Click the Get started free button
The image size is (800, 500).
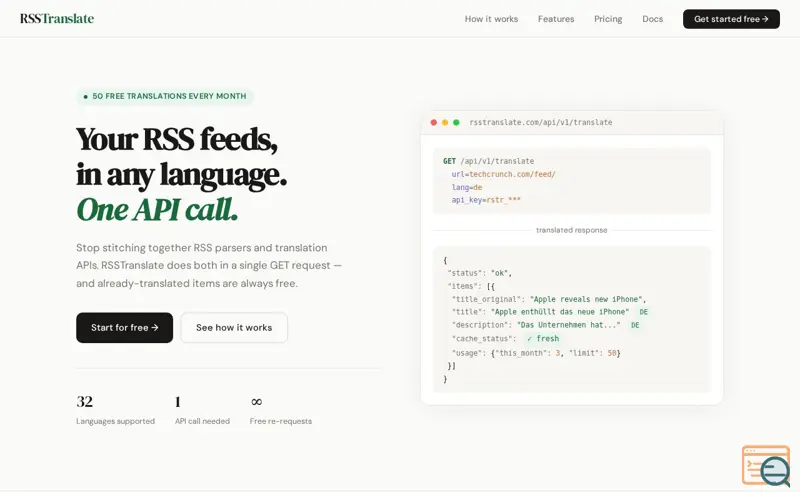(x=731, y=19)
